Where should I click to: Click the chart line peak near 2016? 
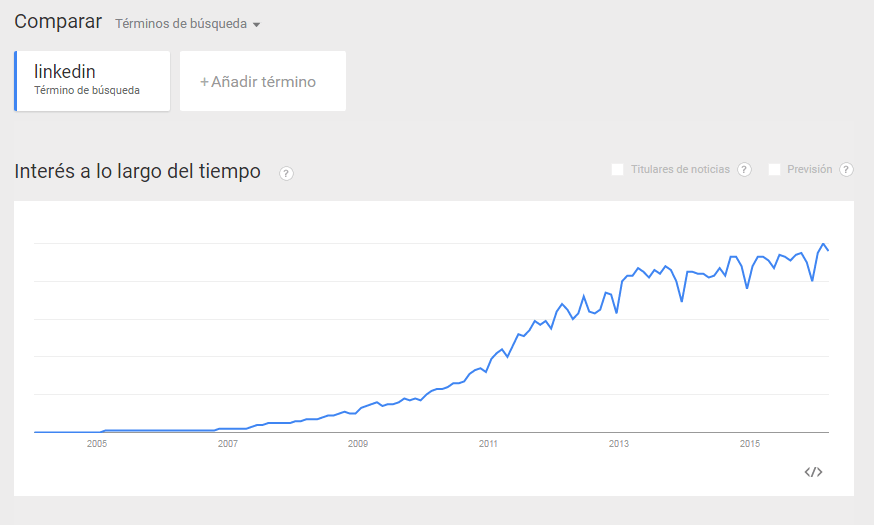coord(823,244)
